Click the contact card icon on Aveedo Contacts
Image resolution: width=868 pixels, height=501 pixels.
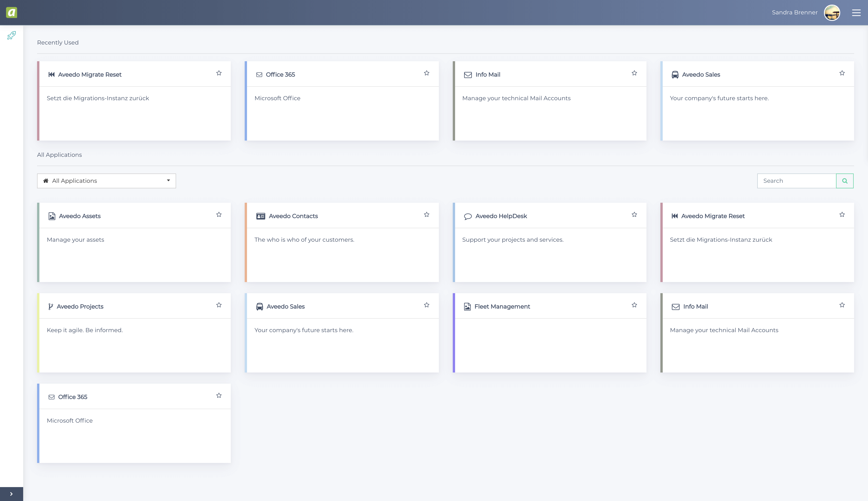[261, 216]
